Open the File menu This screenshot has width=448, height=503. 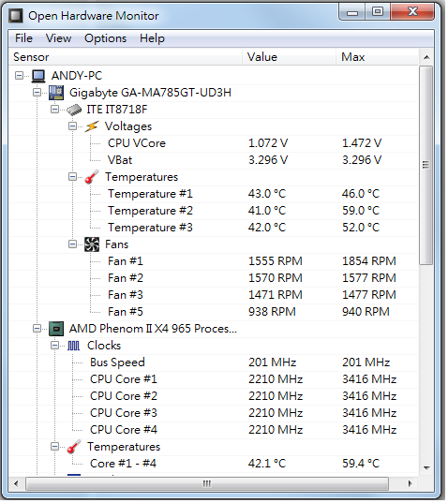23,38
